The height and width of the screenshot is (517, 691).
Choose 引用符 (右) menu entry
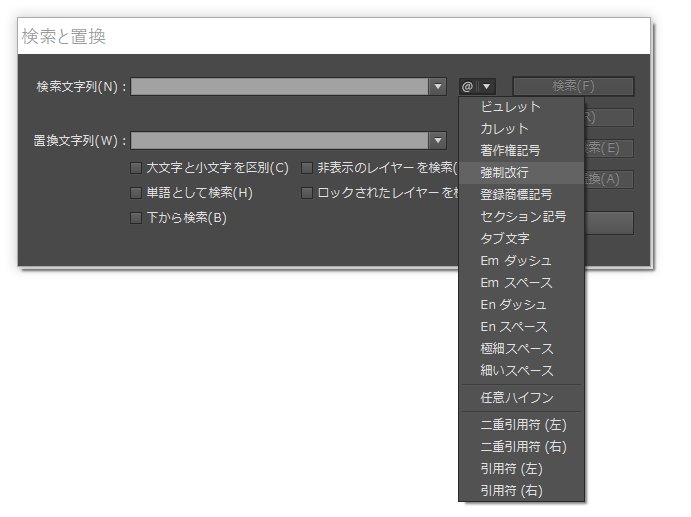522,491
